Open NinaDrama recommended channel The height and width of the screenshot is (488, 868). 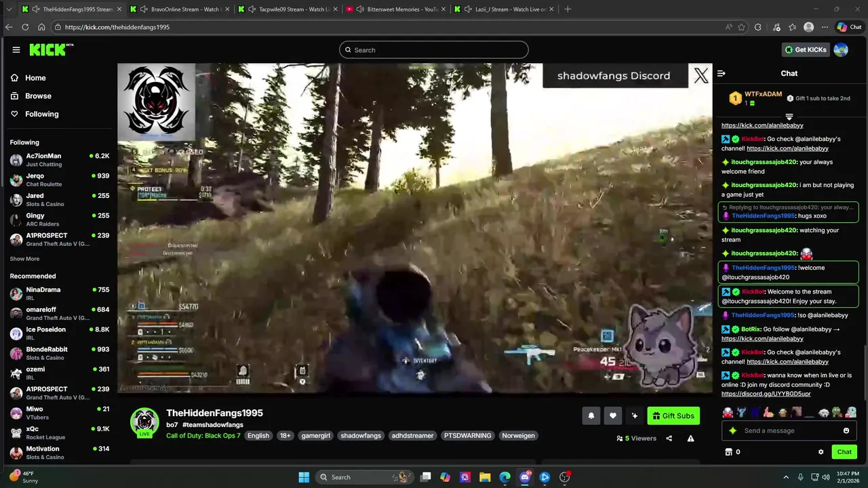[59, 293]
